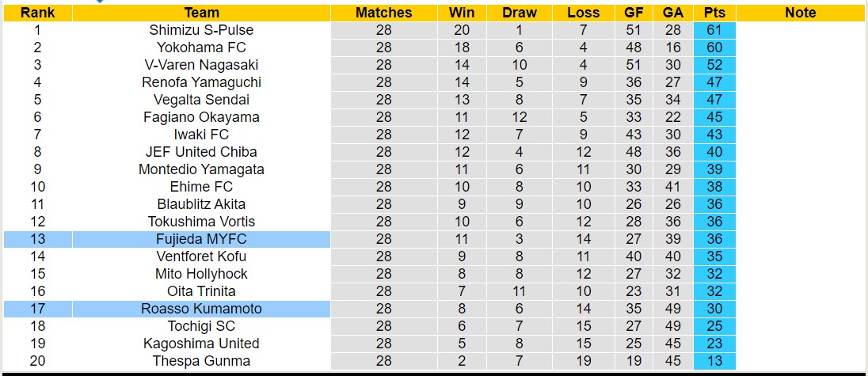Click Thespa Gunma's 13 points cell
868x376 pixels.
(714, 361)
